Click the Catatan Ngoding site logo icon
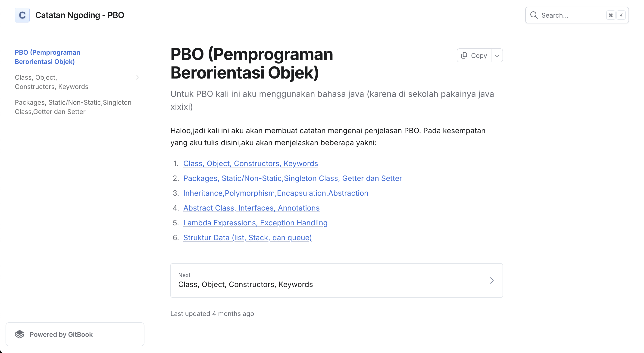Image resolution: width=644 pixels, height=353 pixels. pos(22,15)
